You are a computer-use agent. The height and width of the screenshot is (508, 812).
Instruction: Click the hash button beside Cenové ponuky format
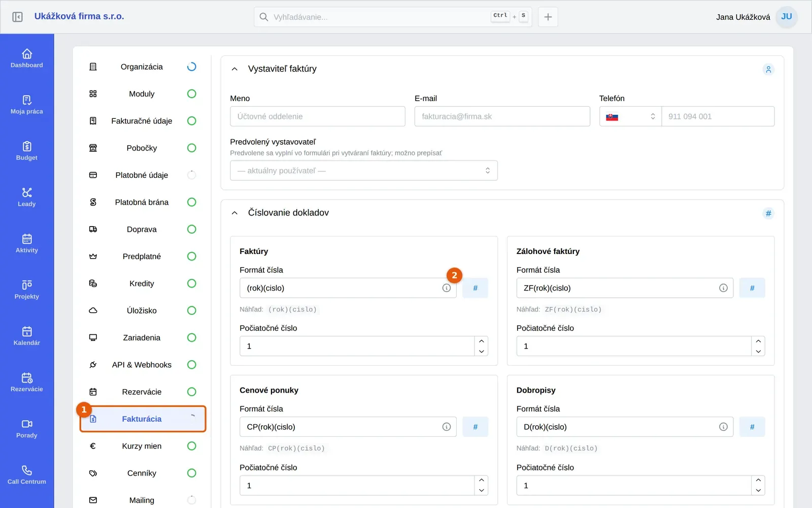[476, 427]
